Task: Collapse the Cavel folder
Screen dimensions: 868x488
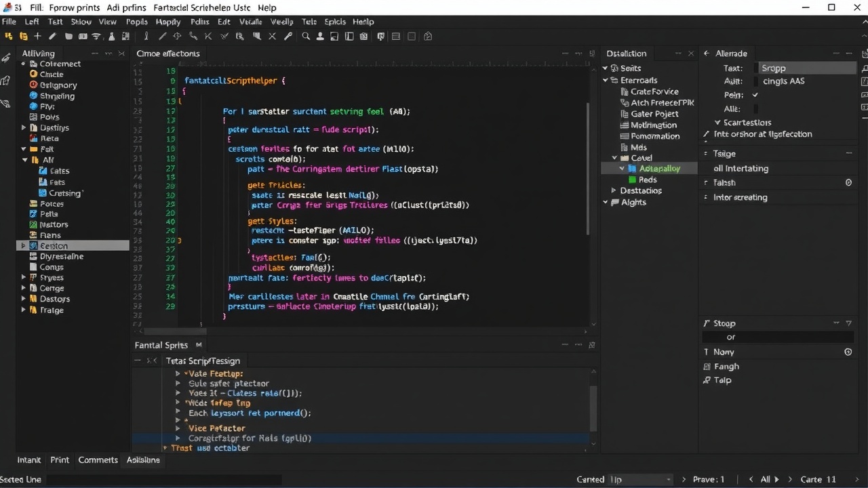Action: (x=615, y=158)
